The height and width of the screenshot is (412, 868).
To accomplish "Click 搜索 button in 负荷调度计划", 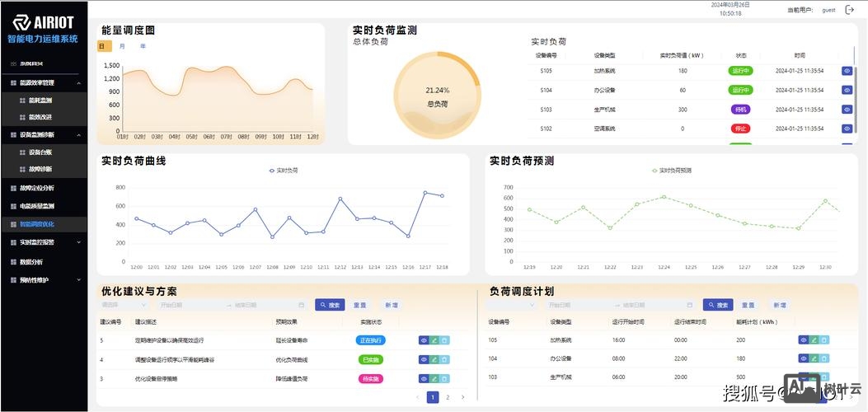I will click(718, 305).
